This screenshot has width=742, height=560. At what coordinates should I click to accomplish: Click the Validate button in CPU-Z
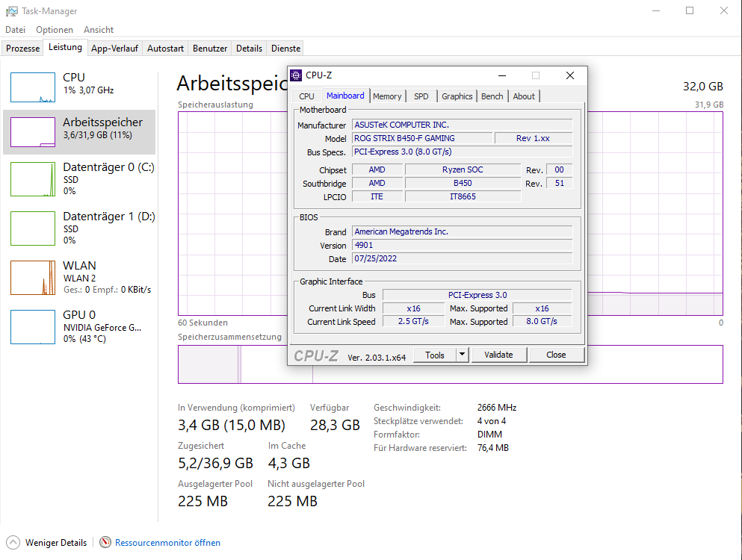[x=498, y=355]
